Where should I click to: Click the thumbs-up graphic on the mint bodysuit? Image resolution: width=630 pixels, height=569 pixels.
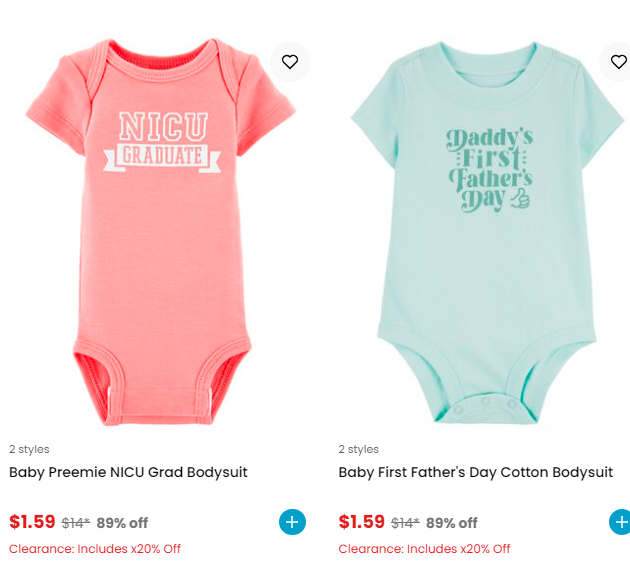pyautogui.click(x=520, y=198)
